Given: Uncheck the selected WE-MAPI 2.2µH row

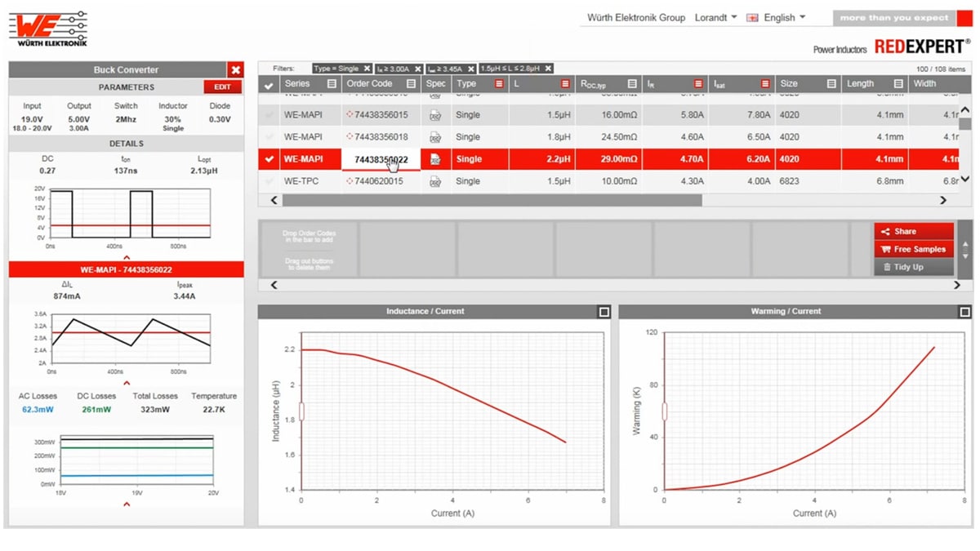Looking at the screenshot, I should [269, 159].
